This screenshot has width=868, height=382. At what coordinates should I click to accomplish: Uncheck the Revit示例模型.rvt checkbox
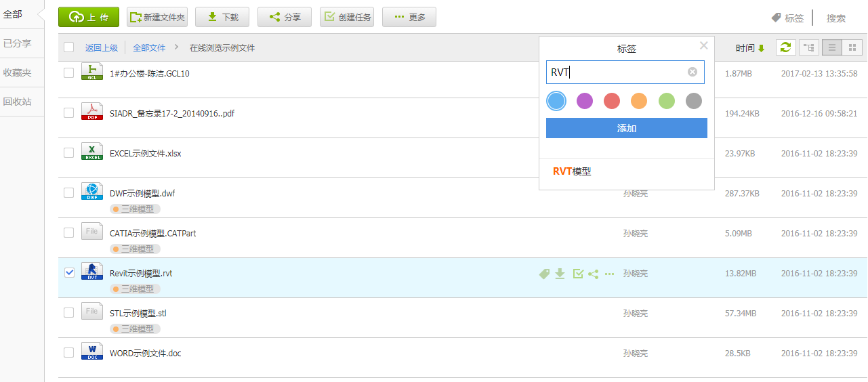69,272
